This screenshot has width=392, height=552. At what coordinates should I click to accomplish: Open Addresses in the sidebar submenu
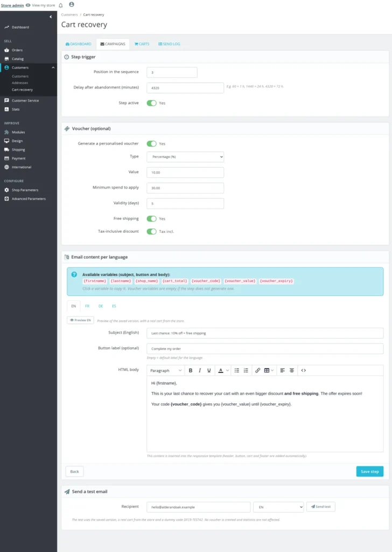20,82
